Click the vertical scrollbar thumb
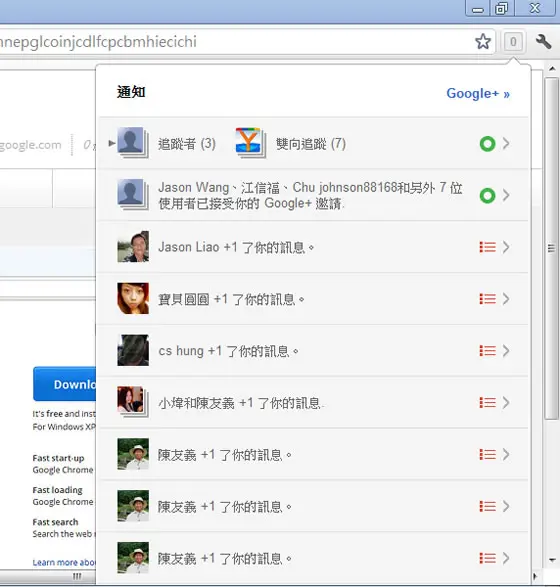The image size is (560, 587). pos(551,248)
